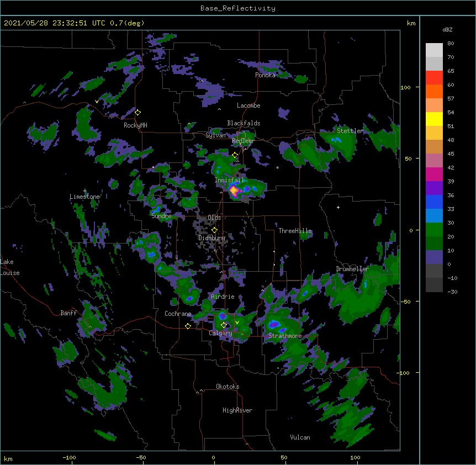Click the -50 tick on the right axis
Image resolution: width=476 pixels, height=465 pixels.
406,302
